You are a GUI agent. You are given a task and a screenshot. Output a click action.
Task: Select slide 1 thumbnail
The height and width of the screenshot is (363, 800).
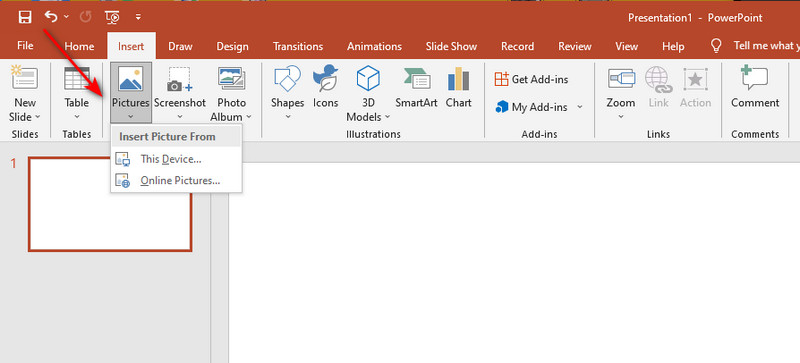[x=110, y=204]
